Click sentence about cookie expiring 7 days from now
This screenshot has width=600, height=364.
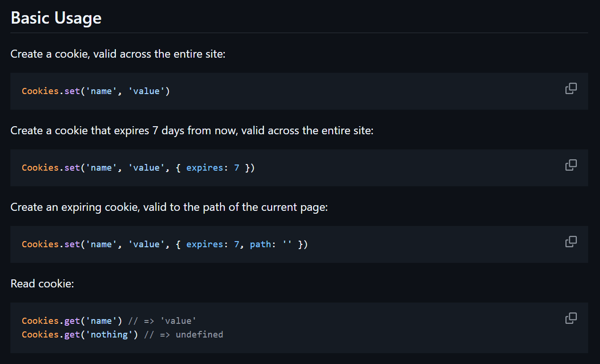point(192,130)
